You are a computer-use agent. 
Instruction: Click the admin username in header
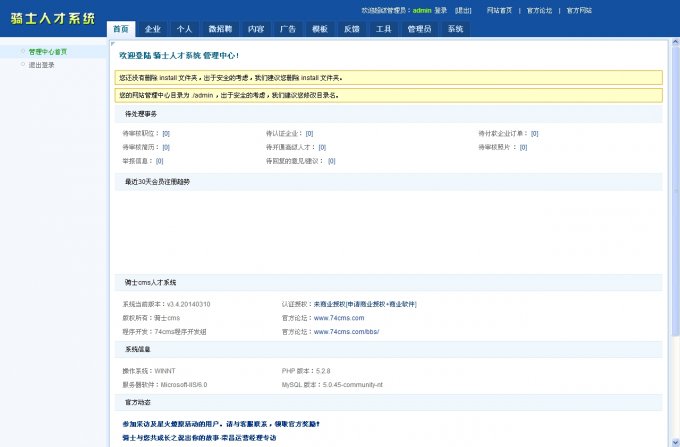422,10
